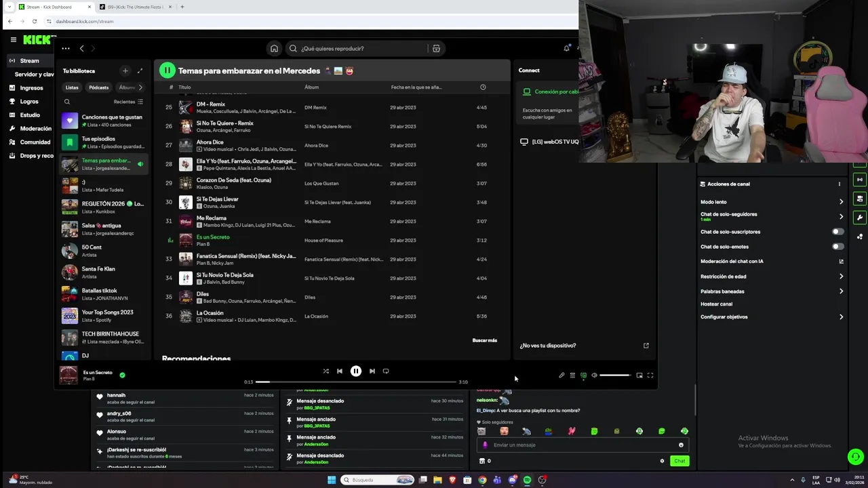
Task: Open Spotify from the Windows taskbar
Action: coord(527,480)
